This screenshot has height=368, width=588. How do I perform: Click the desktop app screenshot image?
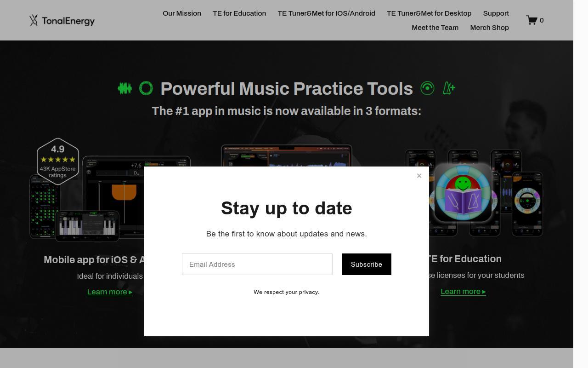[287, 156]
